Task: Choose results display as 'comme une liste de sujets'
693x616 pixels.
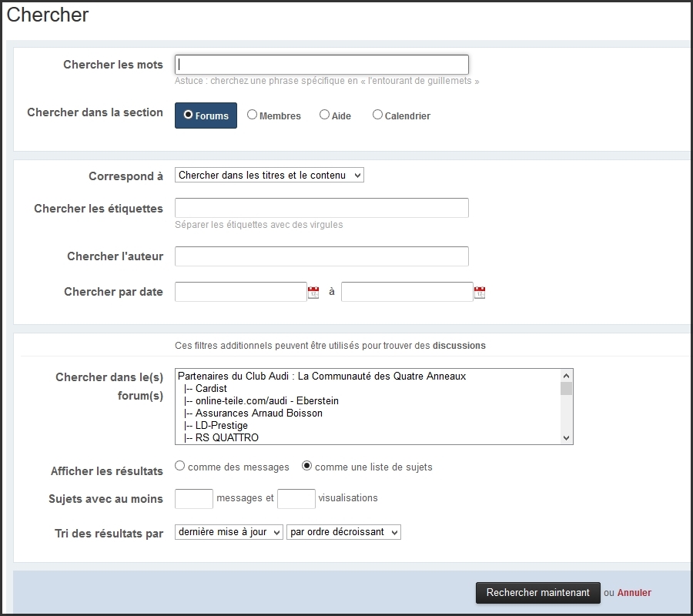Action: click(306, 465)
